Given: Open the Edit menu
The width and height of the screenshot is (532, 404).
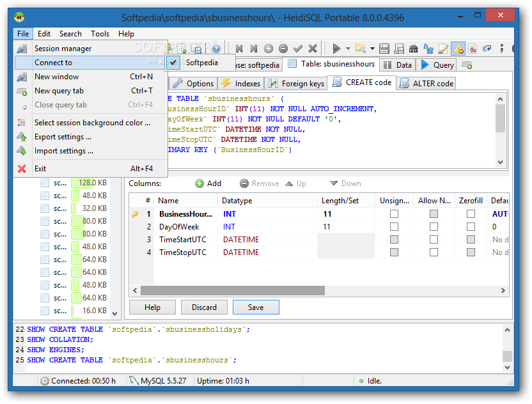Looking at the screenshot, I should point(44,34).
